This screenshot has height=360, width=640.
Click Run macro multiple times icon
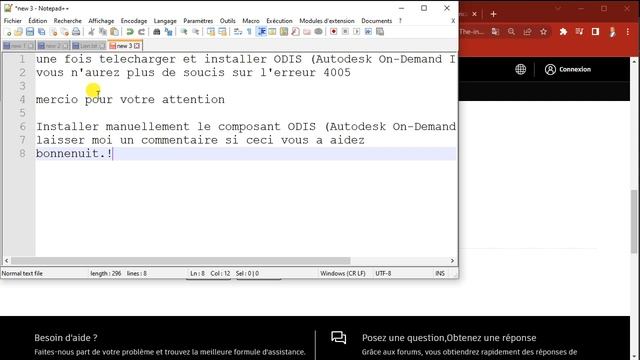(x=368, y=32)
